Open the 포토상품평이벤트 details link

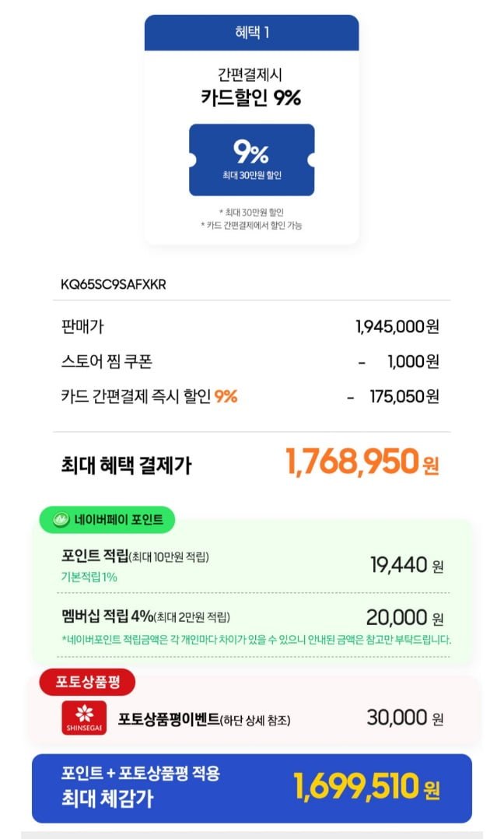204,719
